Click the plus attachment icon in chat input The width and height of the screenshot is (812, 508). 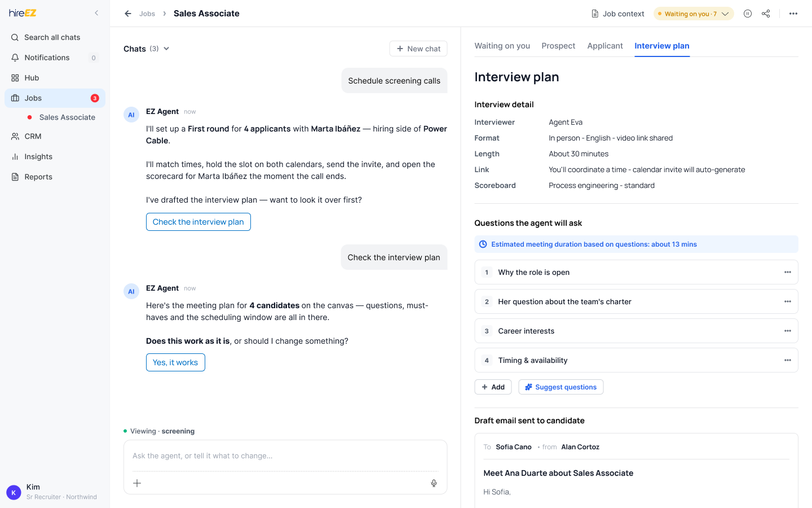pyautogui.click(x=137, y=483)
